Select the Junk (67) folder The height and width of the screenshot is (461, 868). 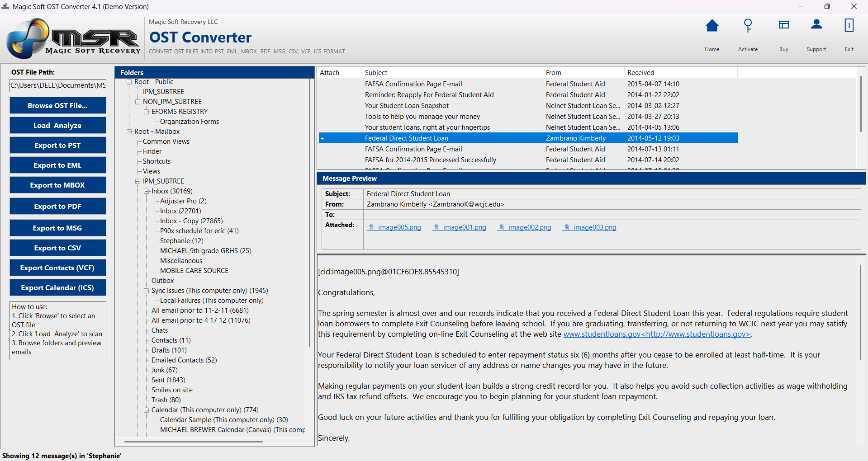tap(164, 370)
